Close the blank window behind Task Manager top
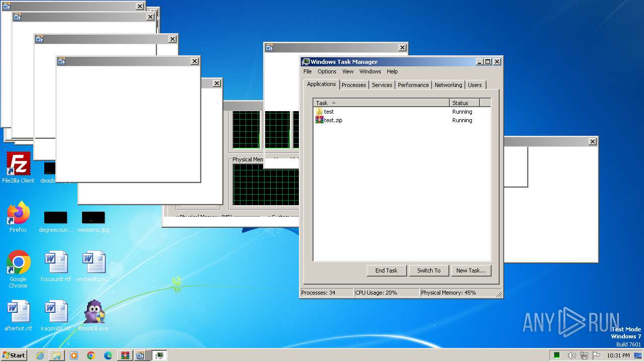The width and height of the screenshot is (644, 362). [x=403, y=48]
